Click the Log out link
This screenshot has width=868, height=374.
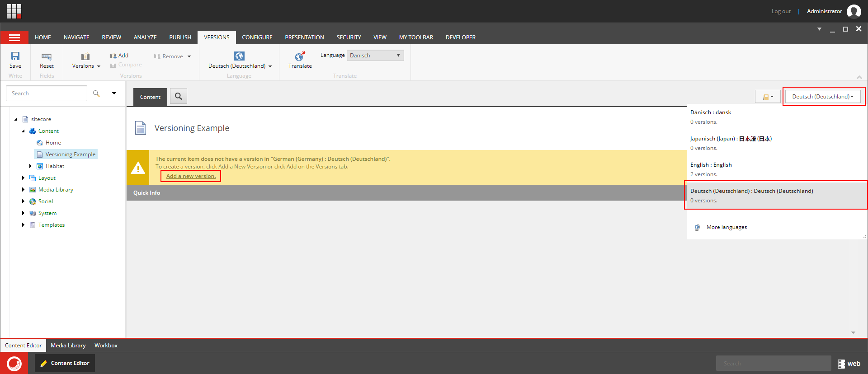tap(781, 11)
